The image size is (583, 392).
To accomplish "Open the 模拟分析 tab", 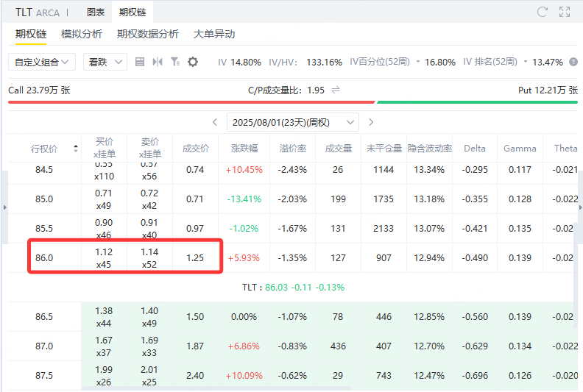I will point(82,34).
